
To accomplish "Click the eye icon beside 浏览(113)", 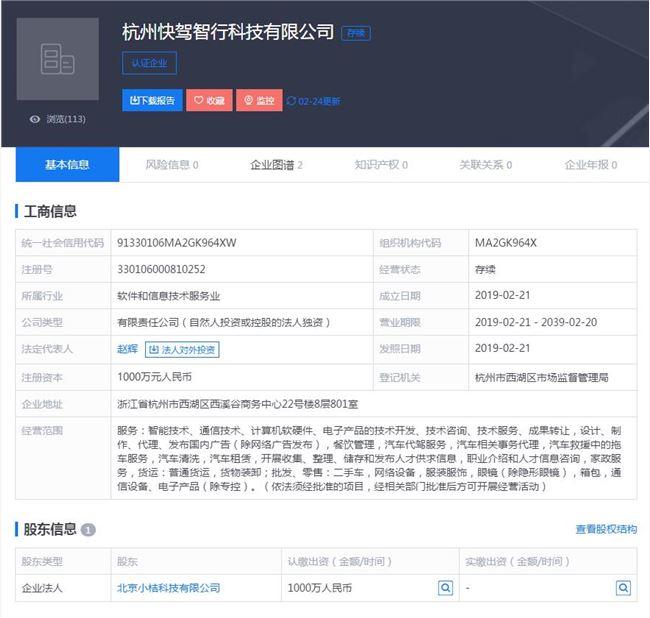I will coord(35,119).
